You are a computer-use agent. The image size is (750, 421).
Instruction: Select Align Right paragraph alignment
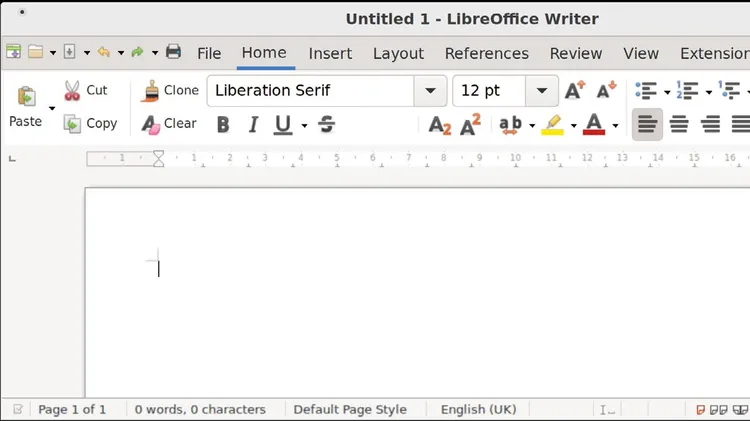(710, 124)
